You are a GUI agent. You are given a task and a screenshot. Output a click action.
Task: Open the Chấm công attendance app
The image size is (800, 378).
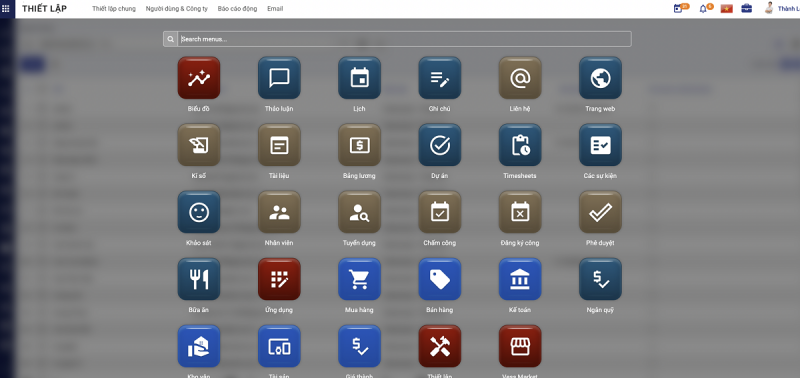(x=440, y=212)
